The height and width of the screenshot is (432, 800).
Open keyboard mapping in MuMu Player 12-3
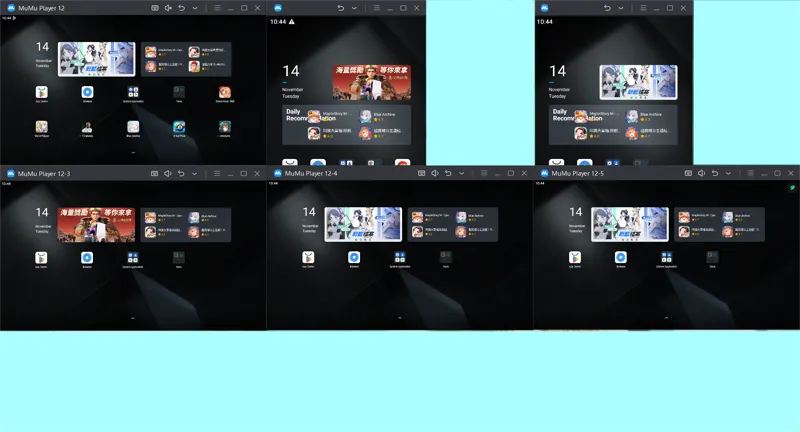(x=154, y=173)
